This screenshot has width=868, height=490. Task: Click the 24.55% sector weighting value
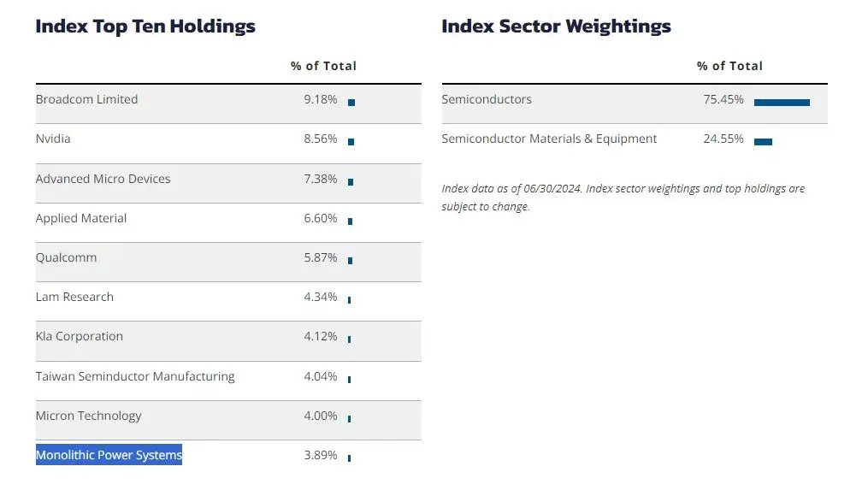click(x=723, y=139)
